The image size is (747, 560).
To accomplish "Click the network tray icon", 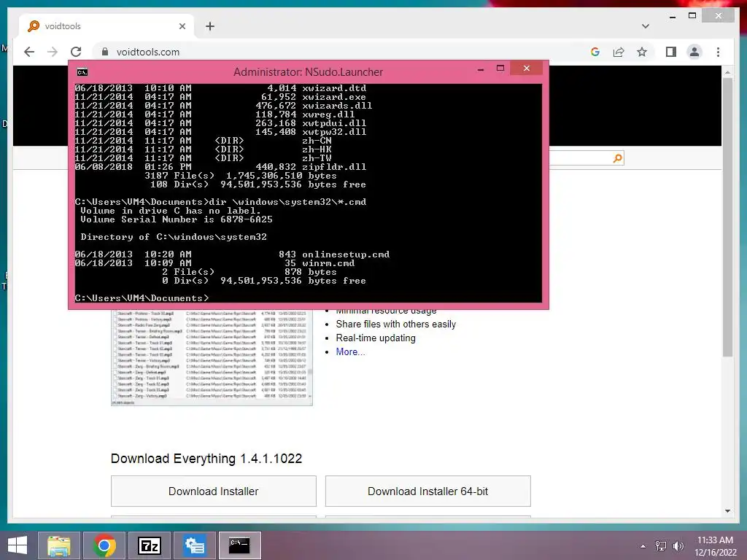I will 660,546.
